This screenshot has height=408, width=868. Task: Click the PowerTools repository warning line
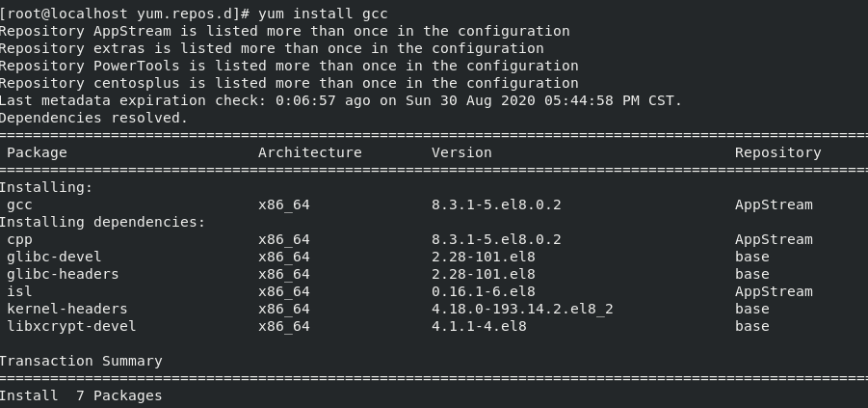[289, 66]
